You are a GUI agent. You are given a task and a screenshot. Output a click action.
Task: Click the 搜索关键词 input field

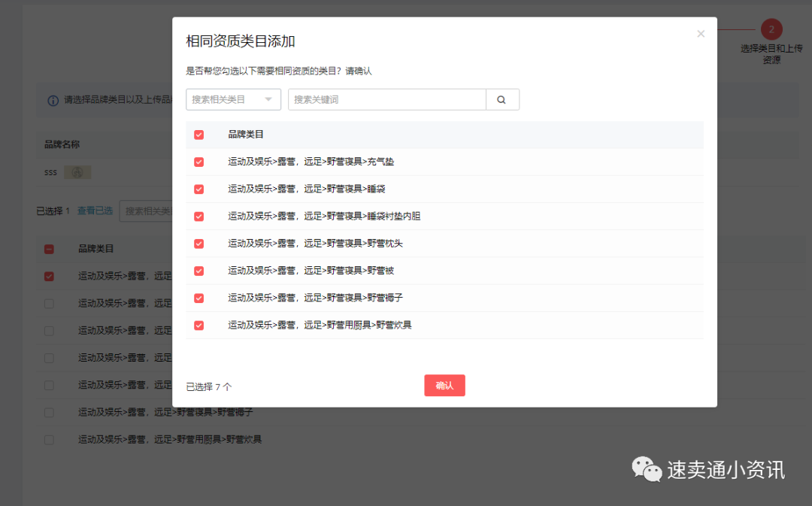point(386,99)
